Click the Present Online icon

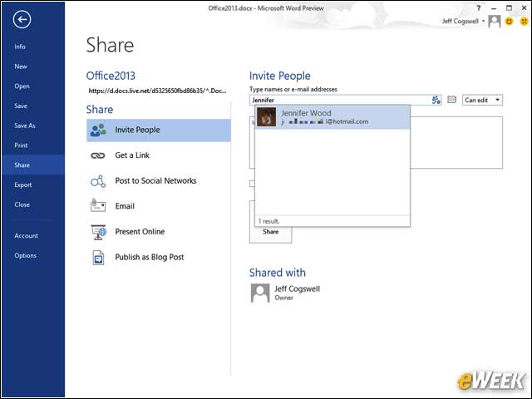pos(98,232)
